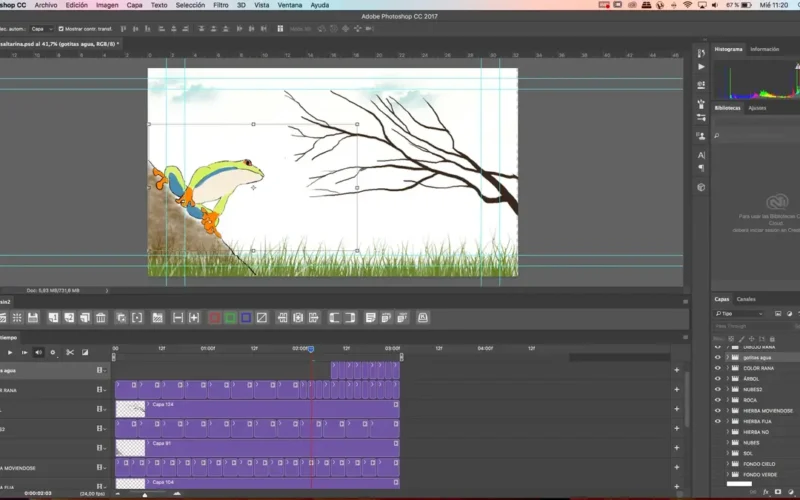Hide the ROCA layer group
This screenshot has width=800, height=500.
[717, 401]
